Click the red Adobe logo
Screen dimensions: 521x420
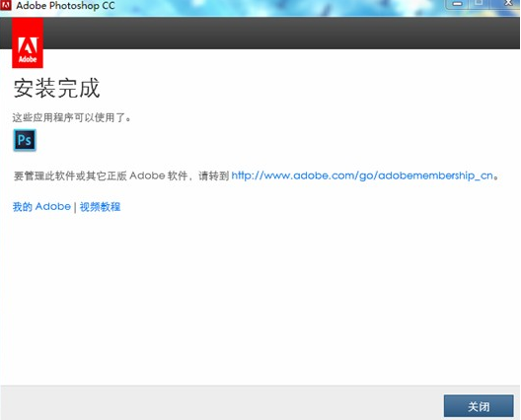pos(28,43)
